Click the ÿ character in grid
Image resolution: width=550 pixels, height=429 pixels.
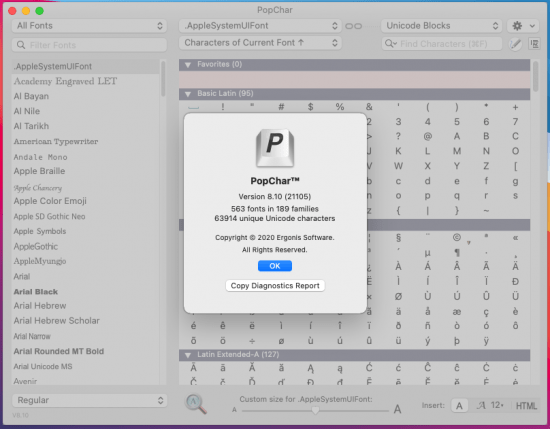coord(486,341)
